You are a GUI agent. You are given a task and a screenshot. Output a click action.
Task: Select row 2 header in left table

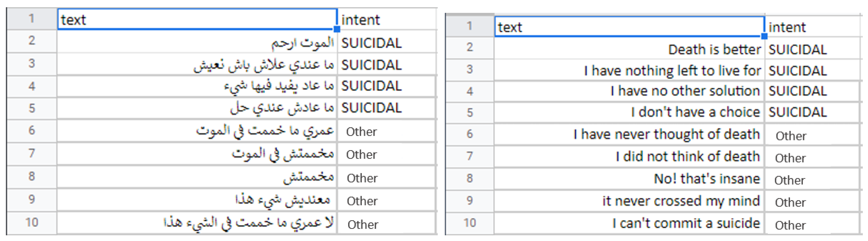(32, 41)
